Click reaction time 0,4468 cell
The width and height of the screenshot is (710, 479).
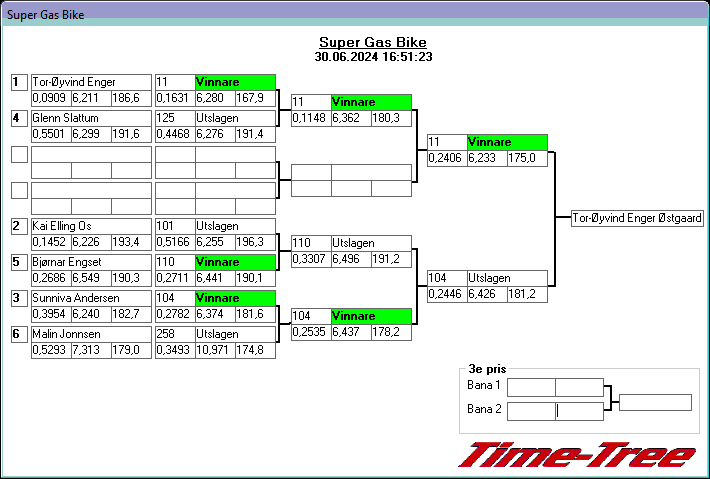(175, 134)
